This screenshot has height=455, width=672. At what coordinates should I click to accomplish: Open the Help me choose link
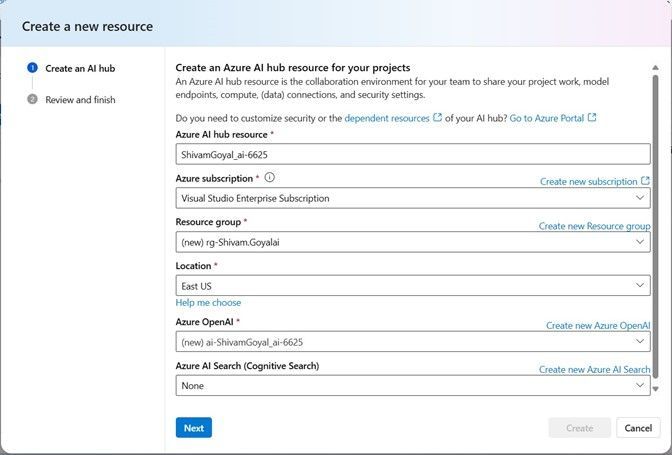point(208,303)
